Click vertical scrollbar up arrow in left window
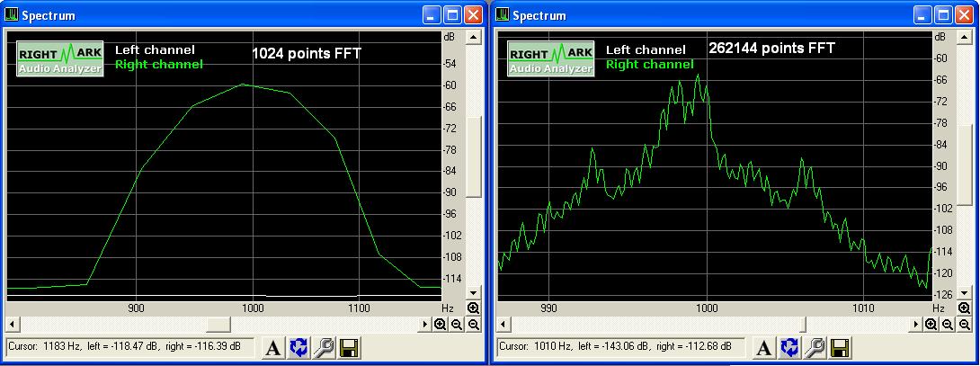This screenshot has width=980, height=366. coord(474,38)
